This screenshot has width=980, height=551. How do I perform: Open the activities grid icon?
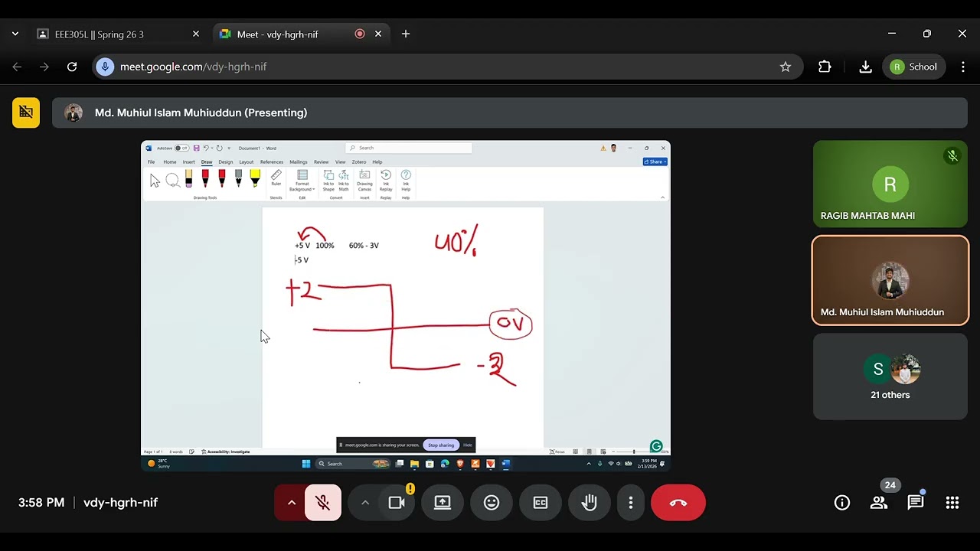click(x=952, y=503)
